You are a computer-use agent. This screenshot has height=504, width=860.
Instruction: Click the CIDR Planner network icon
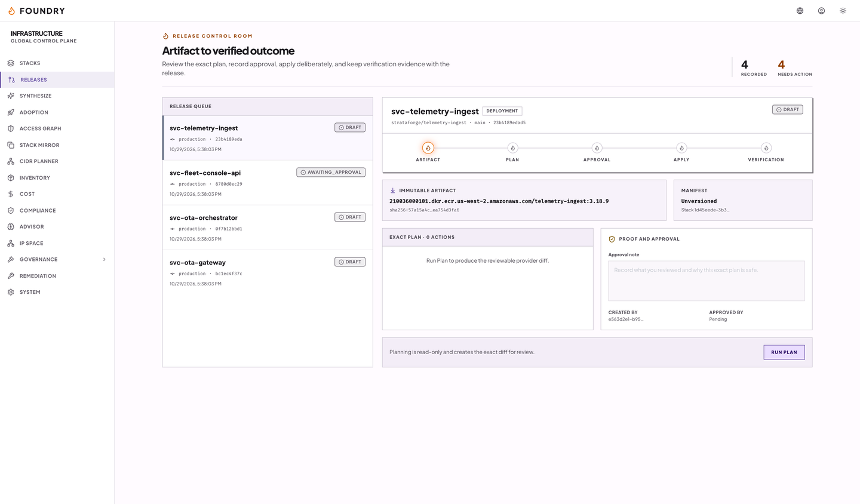[11, 161]
